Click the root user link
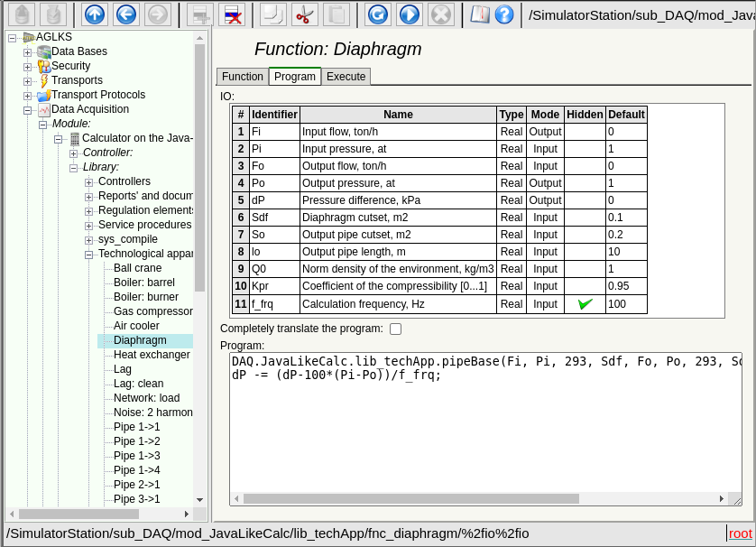The image size is (756, 547). [740, 533]
